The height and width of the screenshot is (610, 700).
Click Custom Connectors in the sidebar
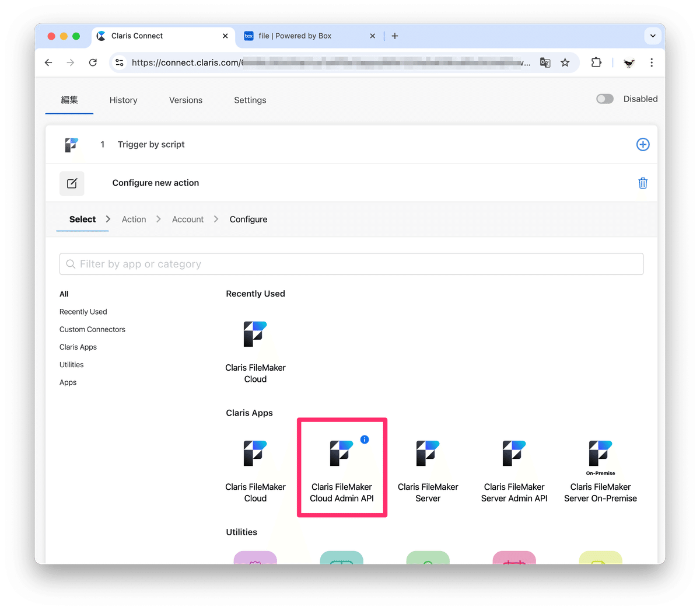pos(92,329)
